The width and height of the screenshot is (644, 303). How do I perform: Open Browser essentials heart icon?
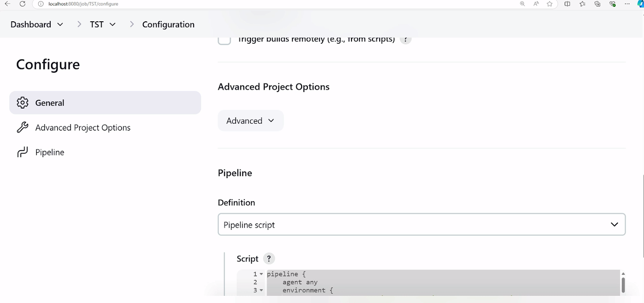click(613, 4)
